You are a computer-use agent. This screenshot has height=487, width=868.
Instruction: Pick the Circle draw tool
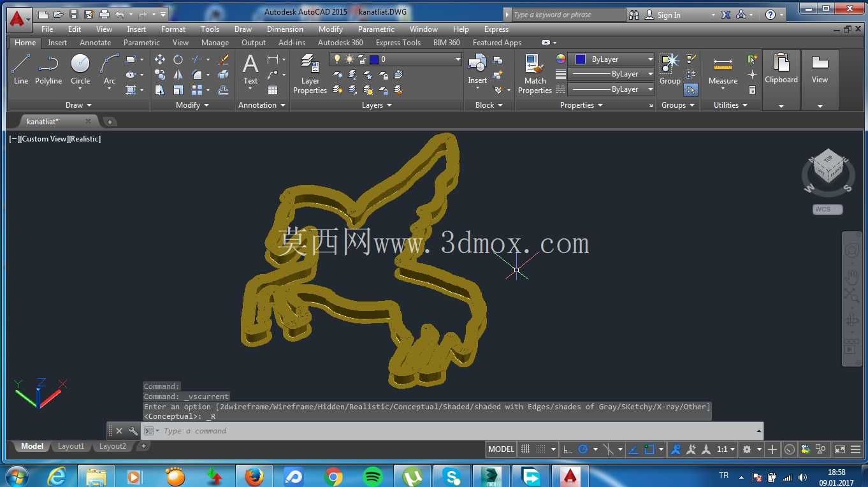(80, 69)
